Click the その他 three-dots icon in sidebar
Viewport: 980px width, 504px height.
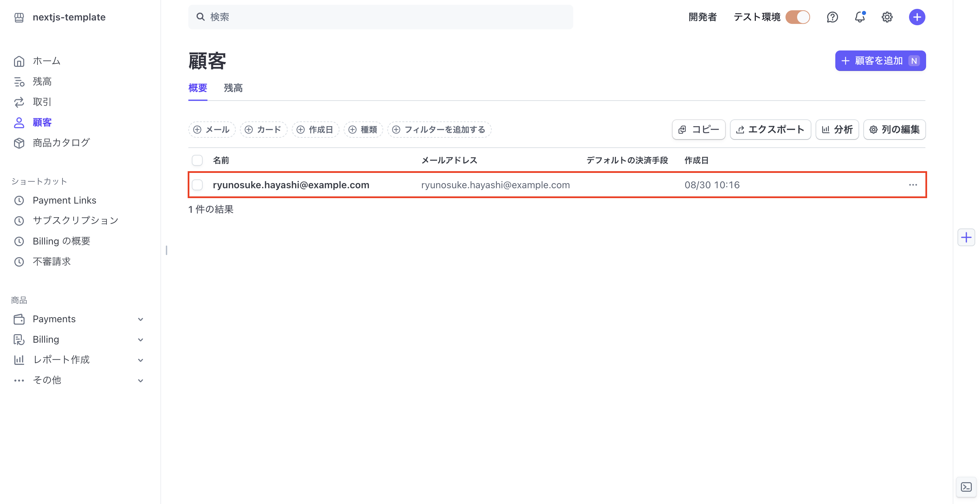tap(19, 380)
